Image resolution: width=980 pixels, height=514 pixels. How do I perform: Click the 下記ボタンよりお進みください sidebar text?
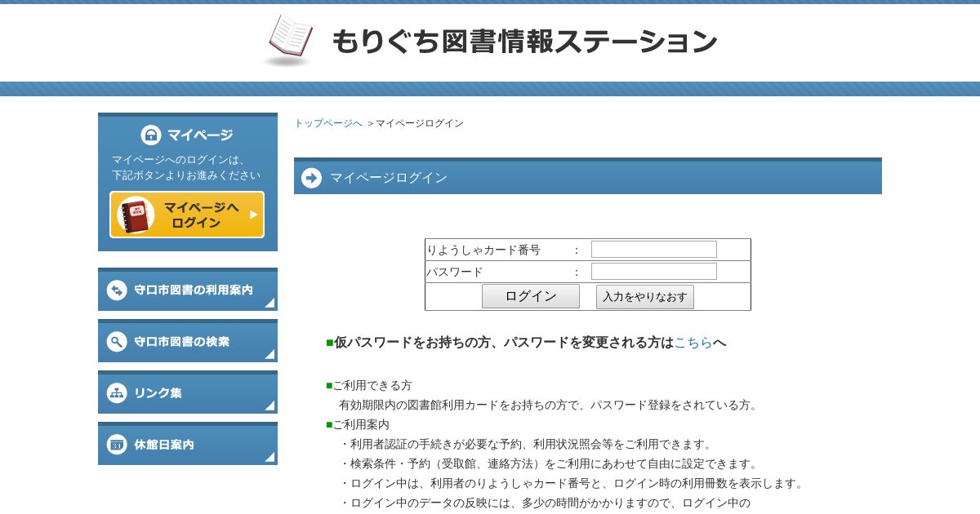(186, 175)
